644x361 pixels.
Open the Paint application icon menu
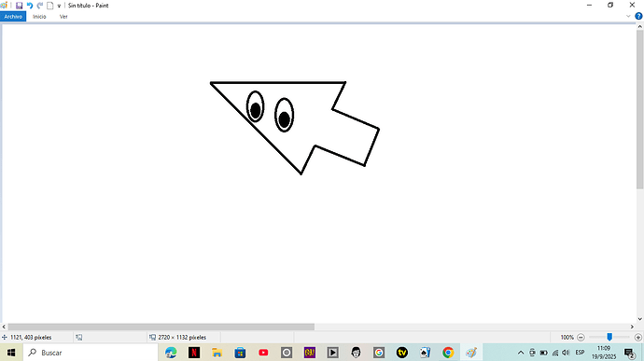[4, 6]
